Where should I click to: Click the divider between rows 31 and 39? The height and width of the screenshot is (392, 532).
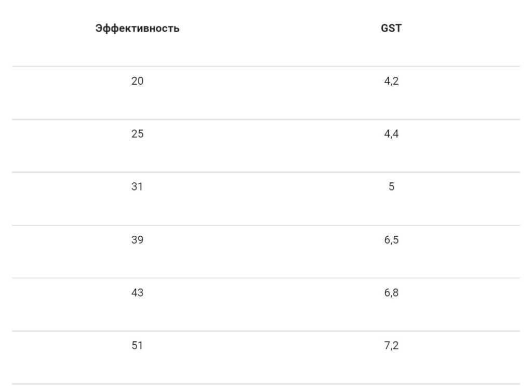265,225
